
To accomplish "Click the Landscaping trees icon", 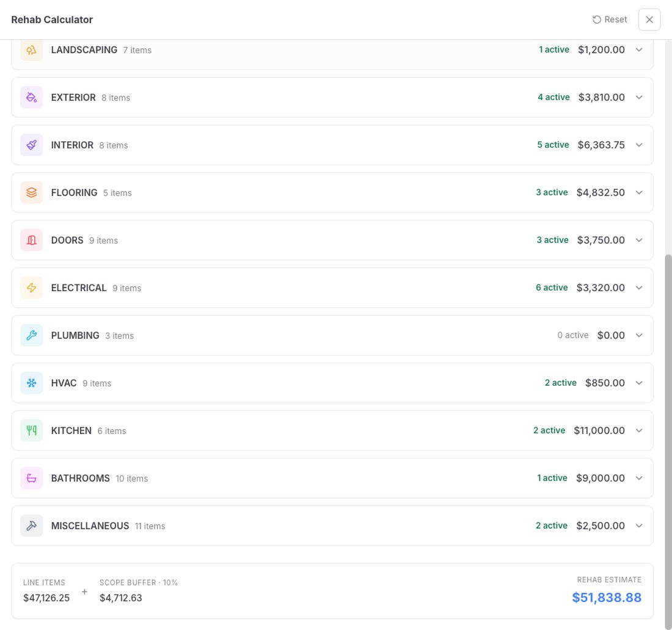I will coord(31,49).
